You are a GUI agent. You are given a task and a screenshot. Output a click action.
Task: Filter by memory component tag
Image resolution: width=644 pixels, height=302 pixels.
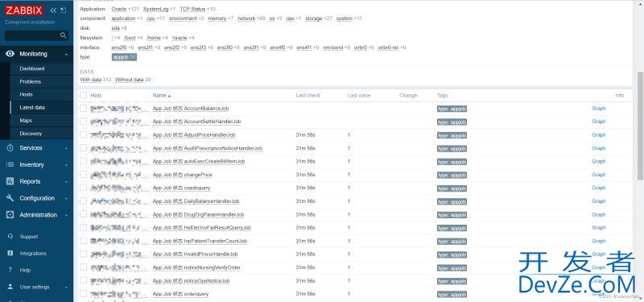217,19
